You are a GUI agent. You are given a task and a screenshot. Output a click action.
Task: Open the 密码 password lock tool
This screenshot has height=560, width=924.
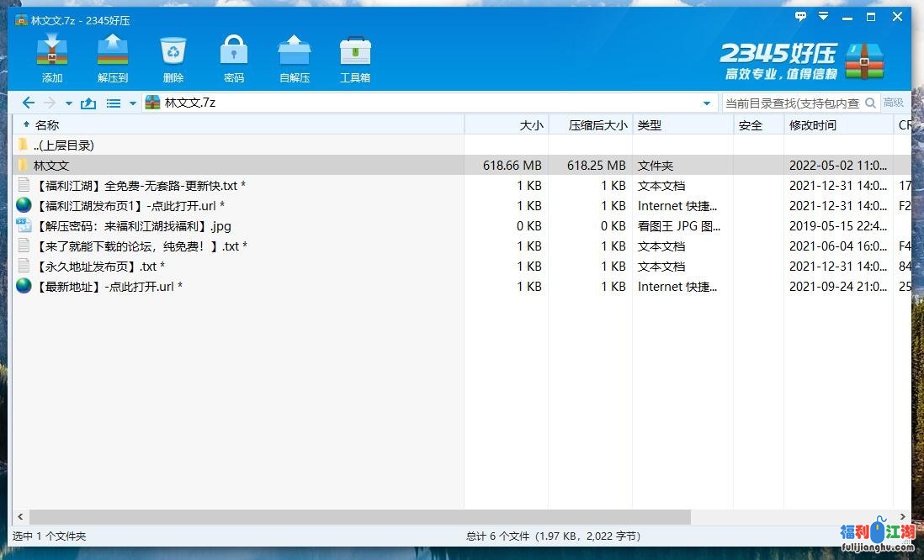234,57
